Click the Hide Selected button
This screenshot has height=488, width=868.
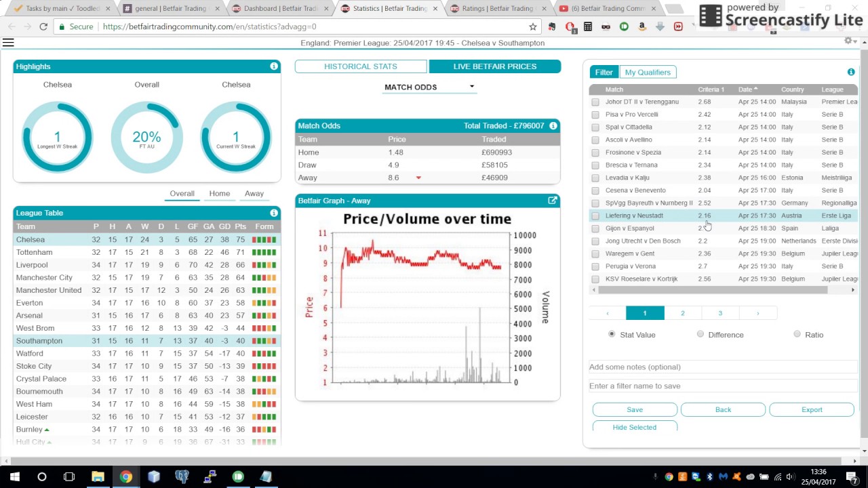point(635,427)
